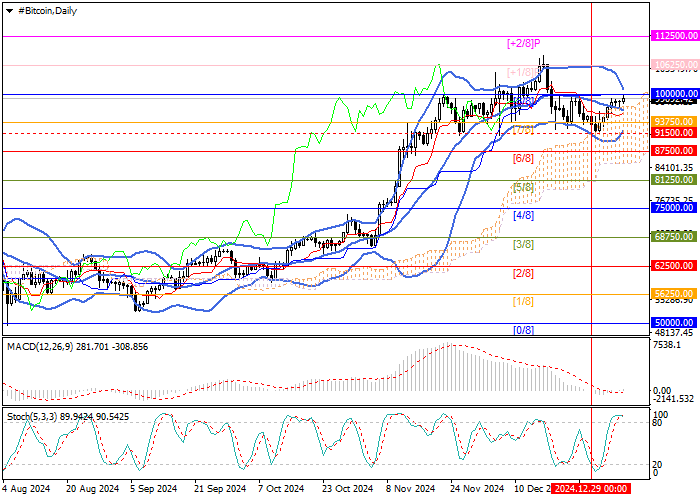The width and height of the screenshot is (700, 500).
Task: Click the 68750.00 price level tag
Action: [674, 236]
